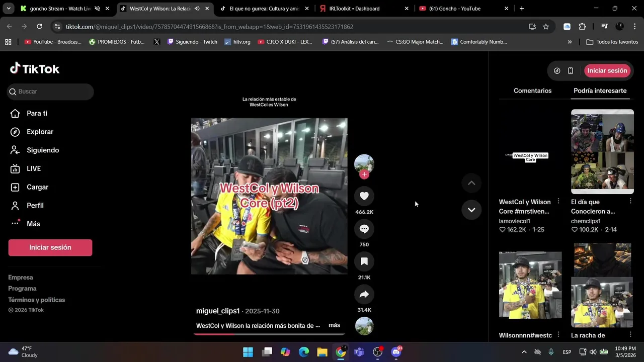The width and height of the screenshot is (644, 362).
Task: Open File Explorer from the taskbar
Action: click(322, 352)
